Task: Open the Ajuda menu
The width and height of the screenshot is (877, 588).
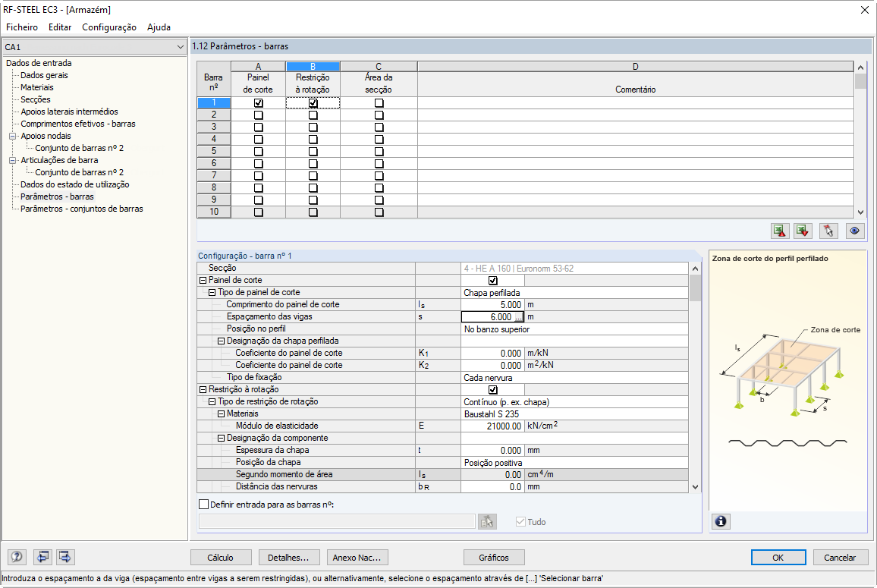Action: (x=159, y=27)
